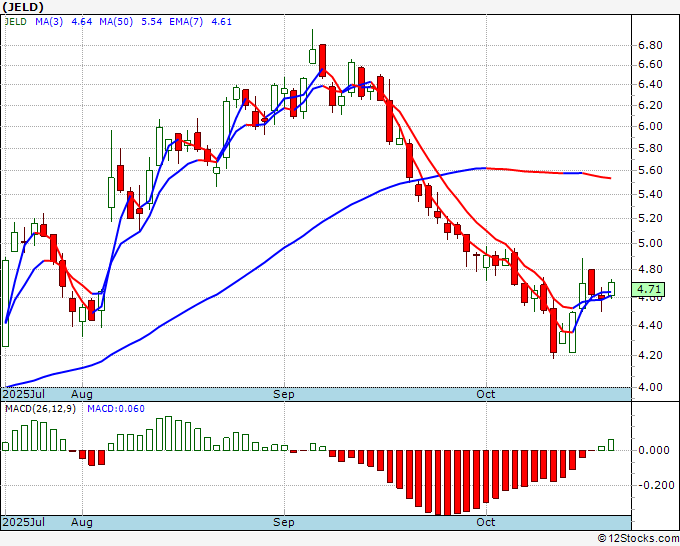Click the MA(3) value 4.64
Image resolution: width=680 pixels, height=546 pixels.
click(82, 22)
